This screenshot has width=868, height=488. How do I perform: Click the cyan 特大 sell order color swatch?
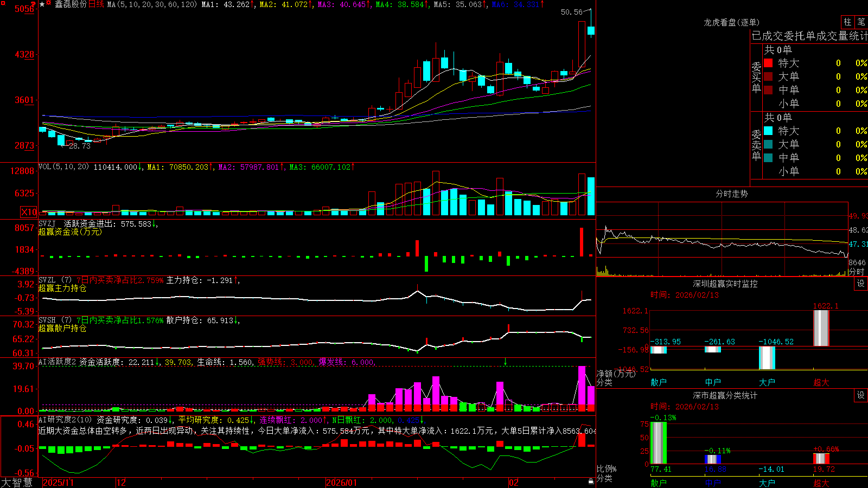click(x=768, y=131)
